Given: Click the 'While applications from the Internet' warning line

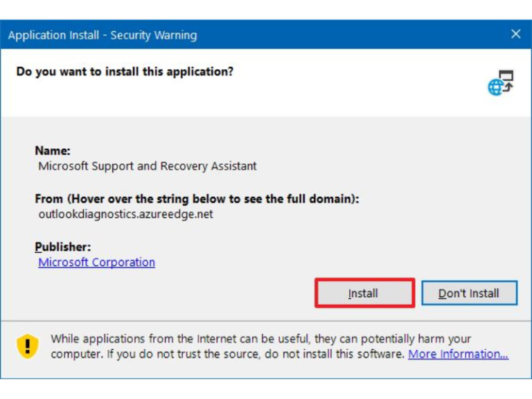Looking at the screenshot, I should [x=260, y=339].
